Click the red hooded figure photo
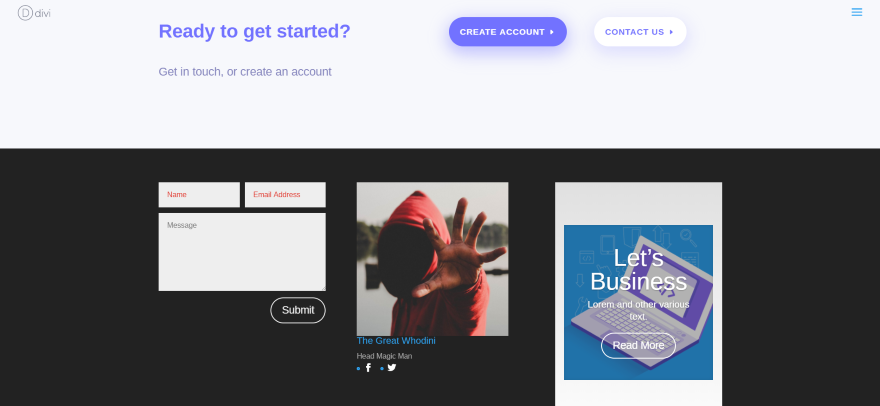 tap(433, 259)
